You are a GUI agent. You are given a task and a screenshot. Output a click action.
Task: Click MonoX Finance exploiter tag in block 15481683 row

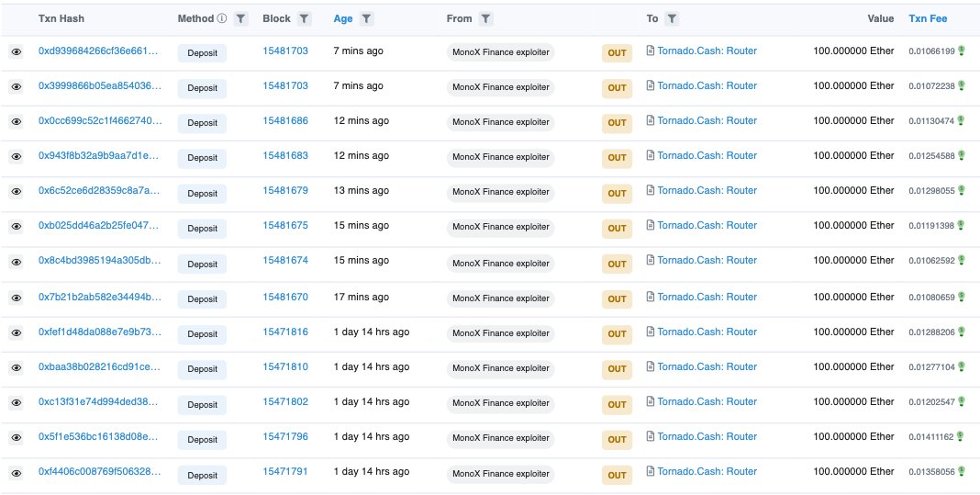[501, 156]
